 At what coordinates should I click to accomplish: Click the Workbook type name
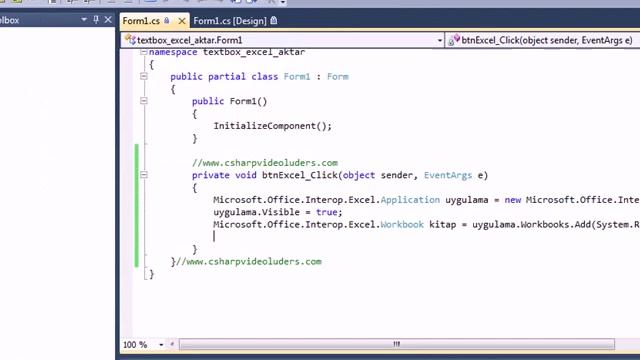[x=402, y=224]
